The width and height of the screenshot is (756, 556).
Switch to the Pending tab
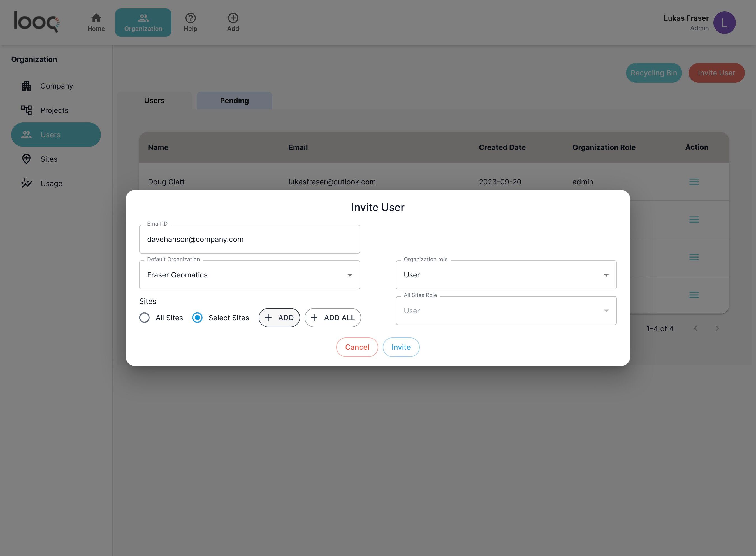point(234,101)
